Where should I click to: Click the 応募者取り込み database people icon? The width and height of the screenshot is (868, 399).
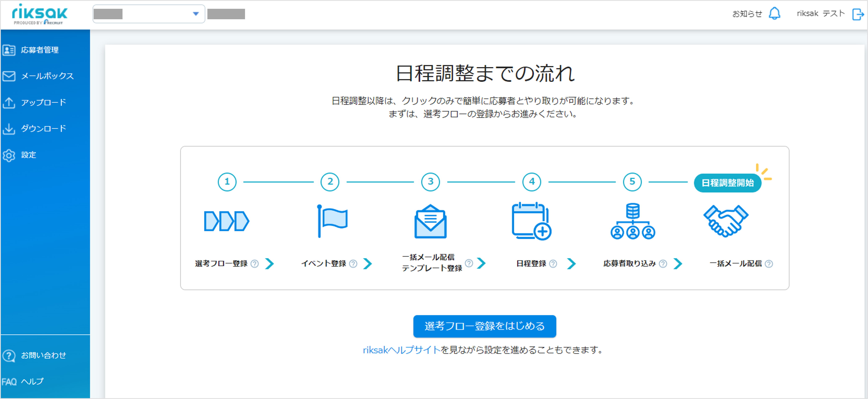click(632, 221)
